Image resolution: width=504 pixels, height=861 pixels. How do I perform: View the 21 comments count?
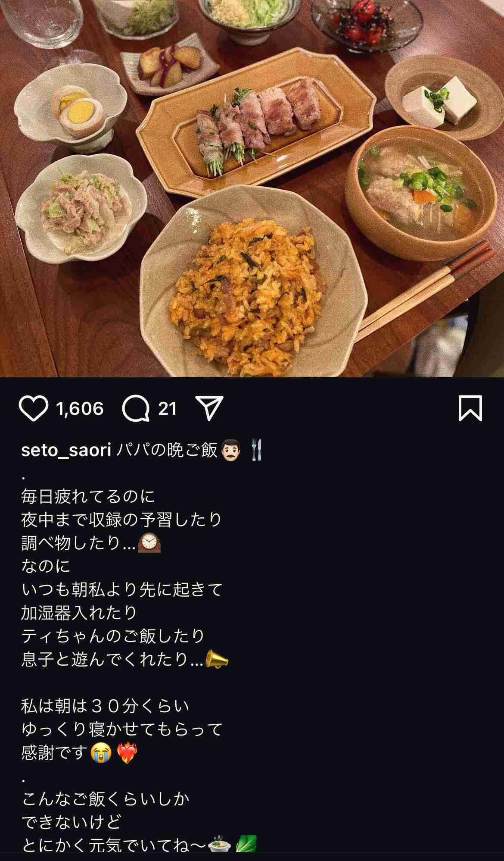[x=168, y=408]
